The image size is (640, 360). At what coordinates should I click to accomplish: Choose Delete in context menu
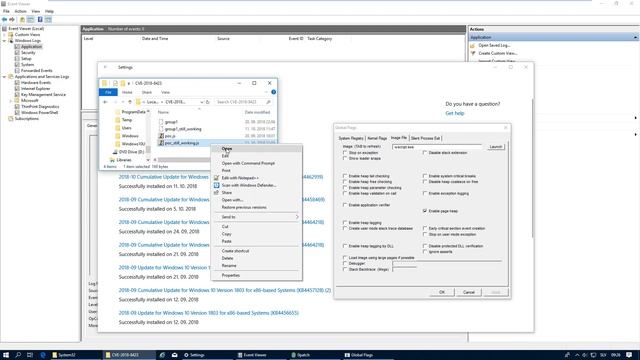tap(257, 258)
